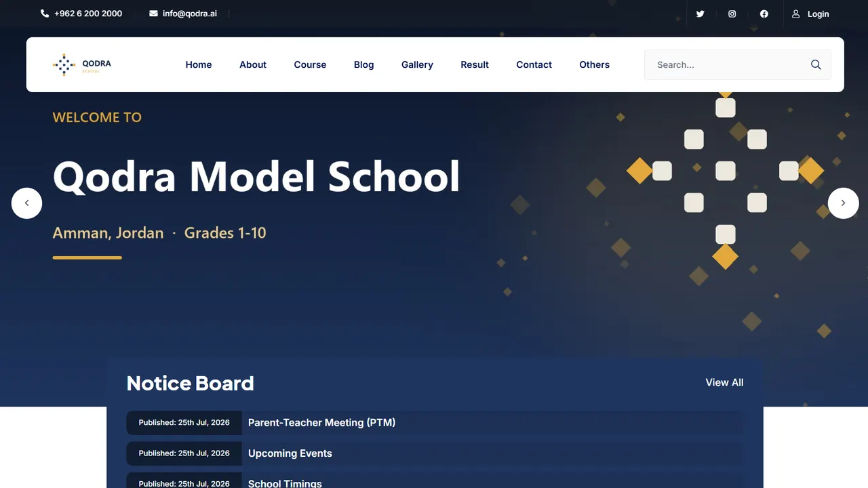Click the Notice Board heading

[x=190, y=383]
